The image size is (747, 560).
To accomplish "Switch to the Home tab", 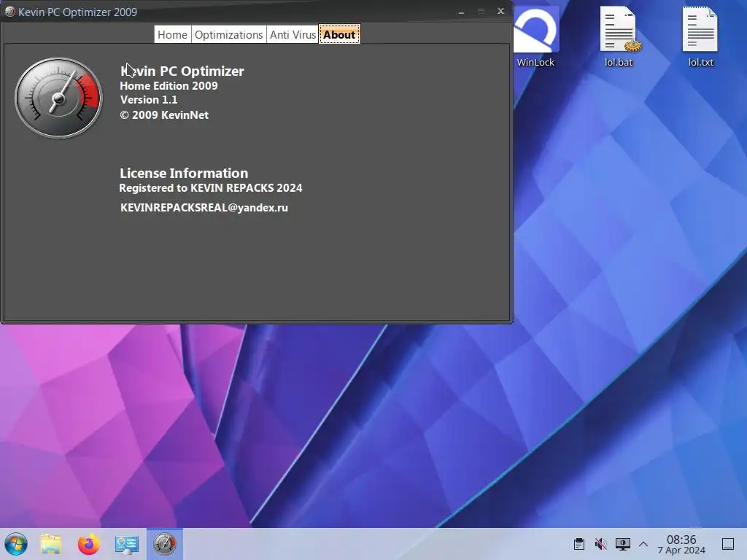I will click(x=172, y=35).
